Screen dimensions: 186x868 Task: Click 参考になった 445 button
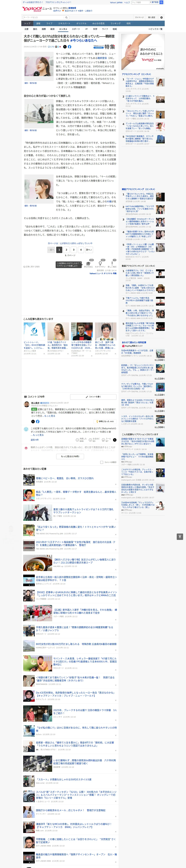point(105,422)
